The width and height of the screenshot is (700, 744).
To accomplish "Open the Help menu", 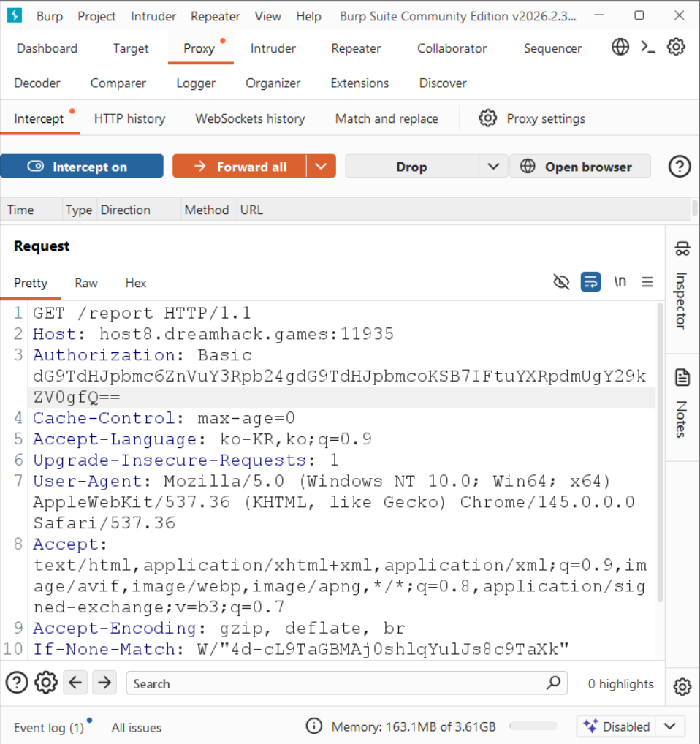I will pyautogui.click(x=308, y=16).
